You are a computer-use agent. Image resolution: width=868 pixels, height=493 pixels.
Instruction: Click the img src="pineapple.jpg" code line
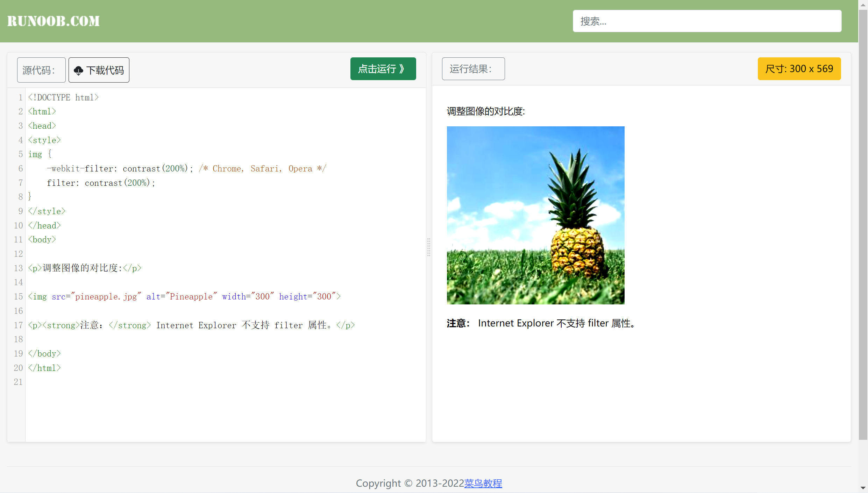pos(184,296)
